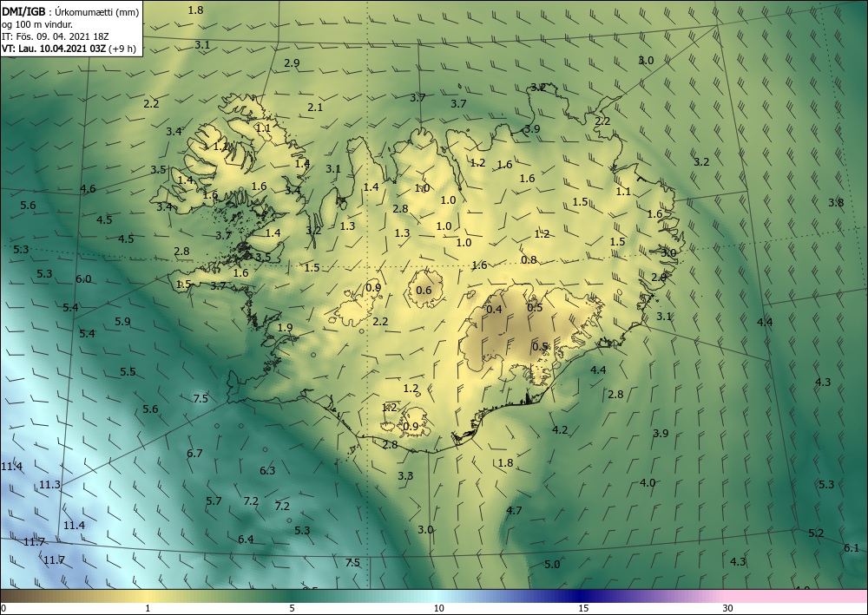Click the glacier value 0.4
The width and height of the screenshot is (868, 615).
(x=494, y=309)
